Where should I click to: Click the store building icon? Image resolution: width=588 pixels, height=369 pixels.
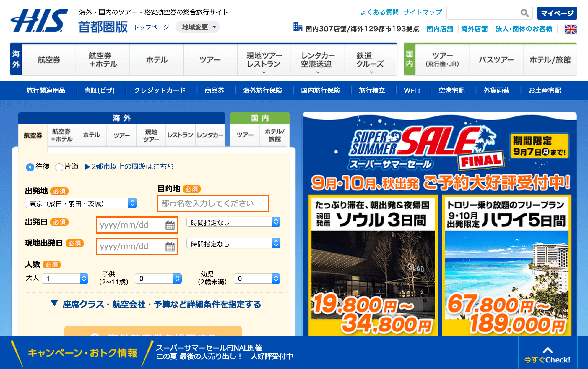coord(298,27)
